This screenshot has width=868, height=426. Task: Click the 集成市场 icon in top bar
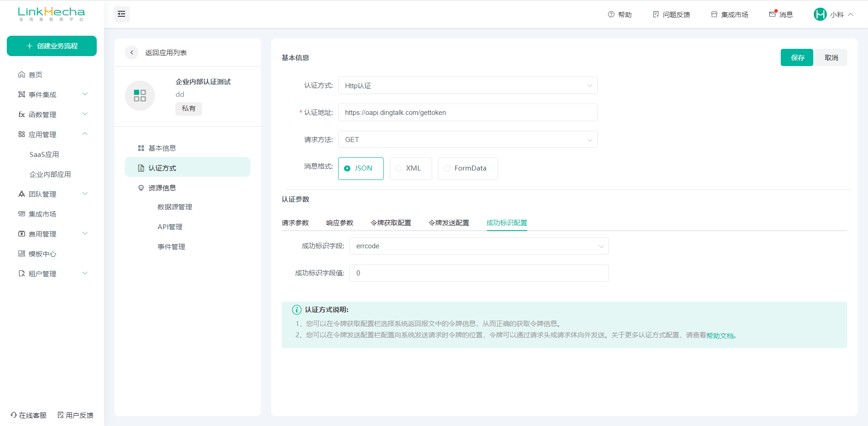click(x=714, y=14)
